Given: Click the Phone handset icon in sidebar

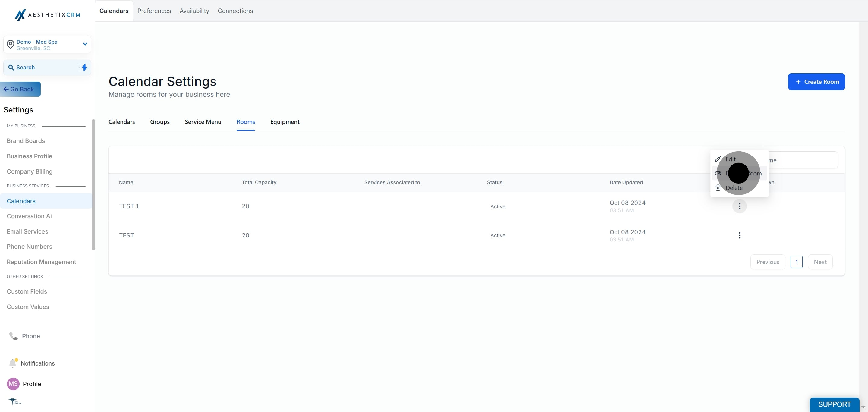Looking at the screenshot, I should (13, 336).
